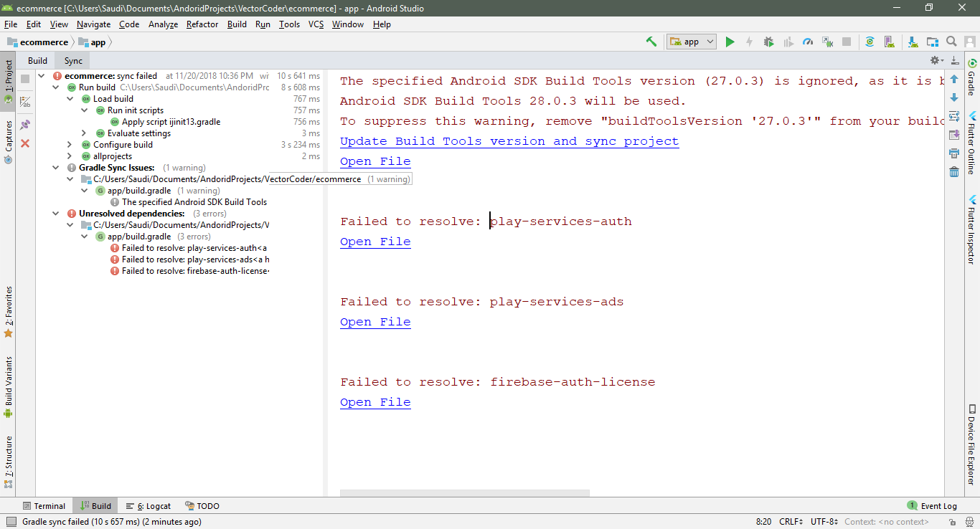Click the Stop square in main toolbar
Viewport: 980px width, 529px height.
[x=847, y=42]
